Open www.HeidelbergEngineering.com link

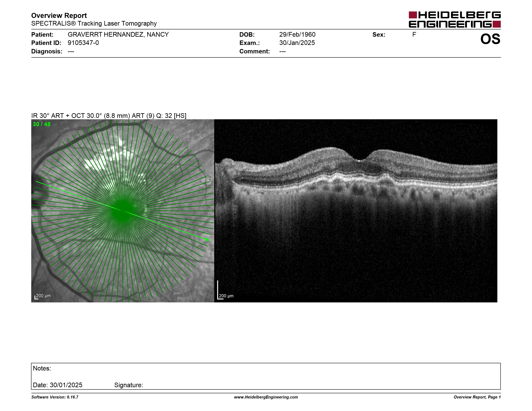point(266,397)
